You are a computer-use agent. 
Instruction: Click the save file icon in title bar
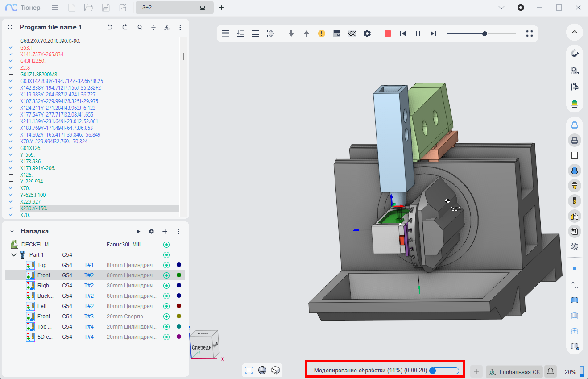[x=106, y=8]
